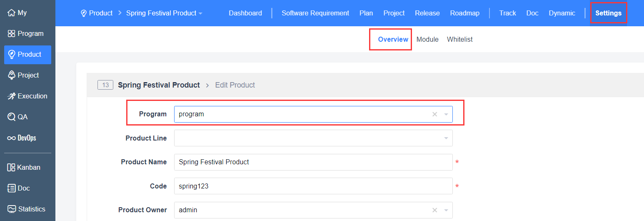Click the QA magnifier icon
644x221 pixels.
point(11,117)
